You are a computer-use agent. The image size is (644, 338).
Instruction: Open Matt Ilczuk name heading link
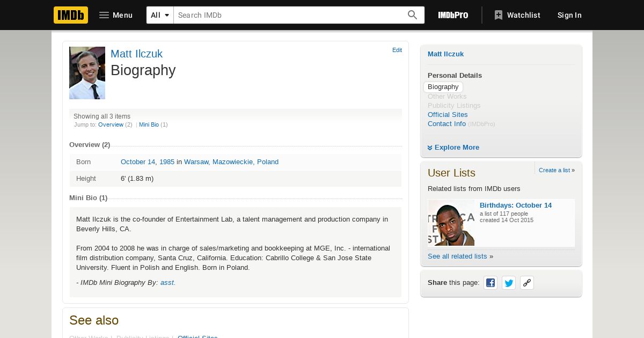pos(136,54)
